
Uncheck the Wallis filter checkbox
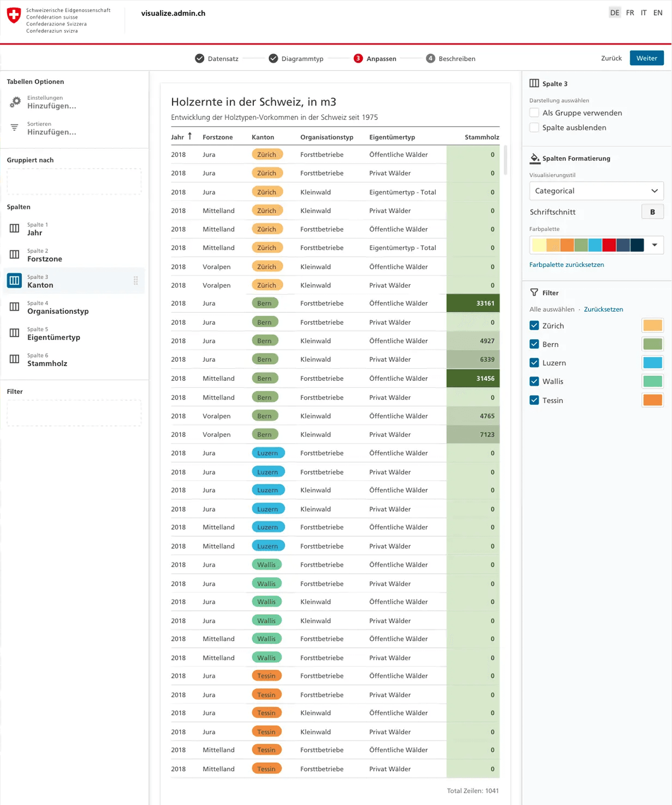pos(534,382)
